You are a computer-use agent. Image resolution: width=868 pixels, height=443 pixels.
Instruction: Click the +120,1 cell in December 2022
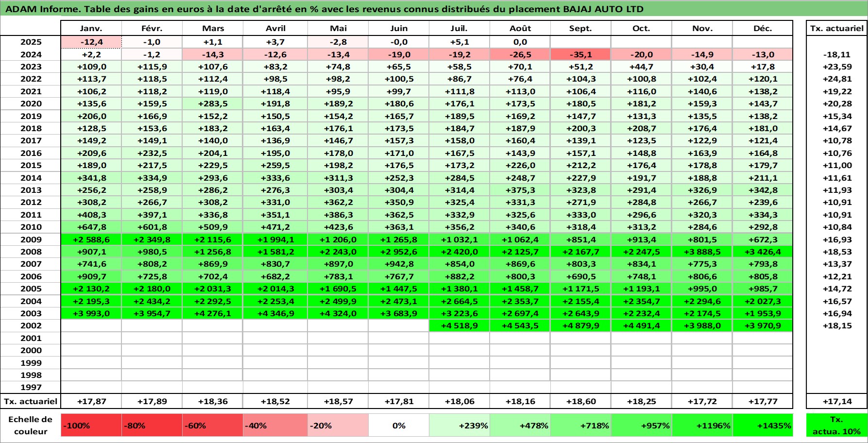[x=763, y=79]
